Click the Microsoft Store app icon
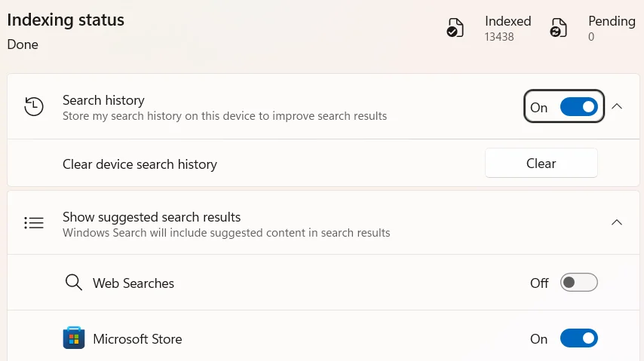The image size is (644, 361). pos(74,338)
